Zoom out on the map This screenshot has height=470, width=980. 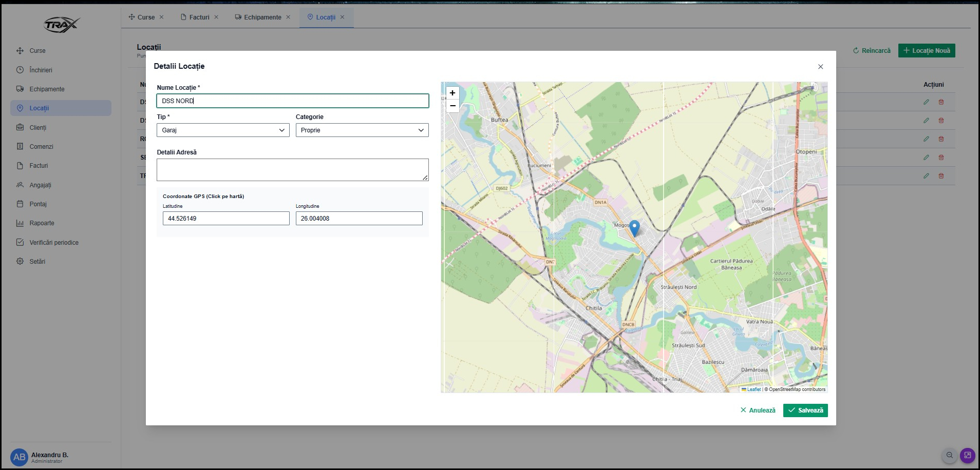(x=452, y=106)
